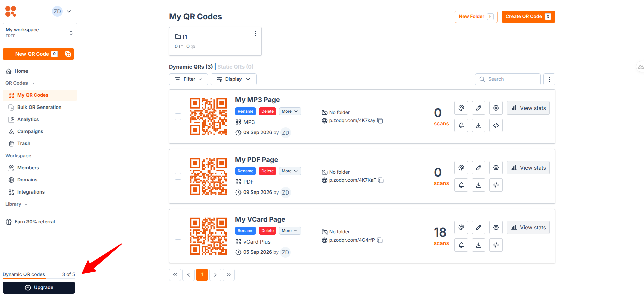The height and width of the screenshot is (299, 644).
Task: Go to Home in the sidebar
Action: pos(40,71)
